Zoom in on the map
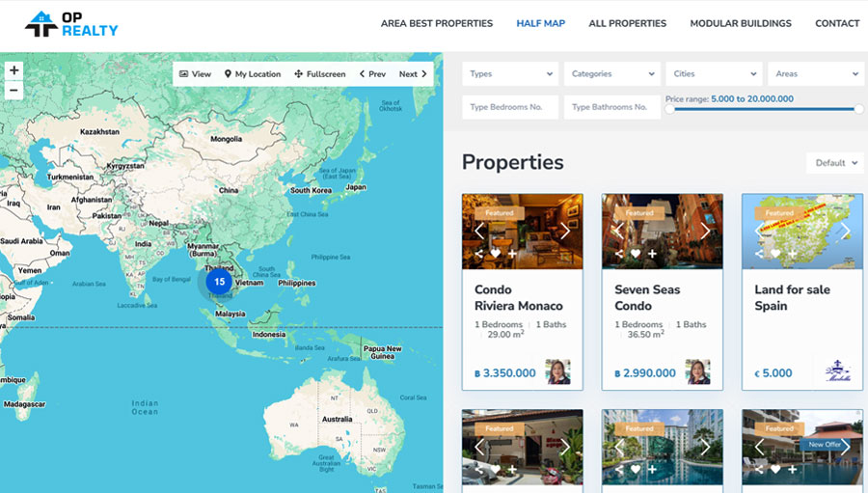 point(14,71)
